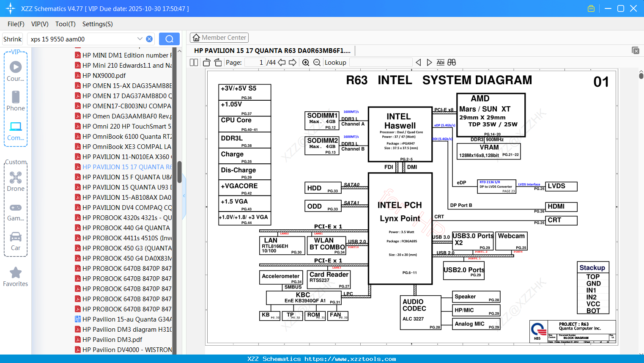Go to the previous page arrow
The width and height of the screenshot is (644, 363).
282,63
